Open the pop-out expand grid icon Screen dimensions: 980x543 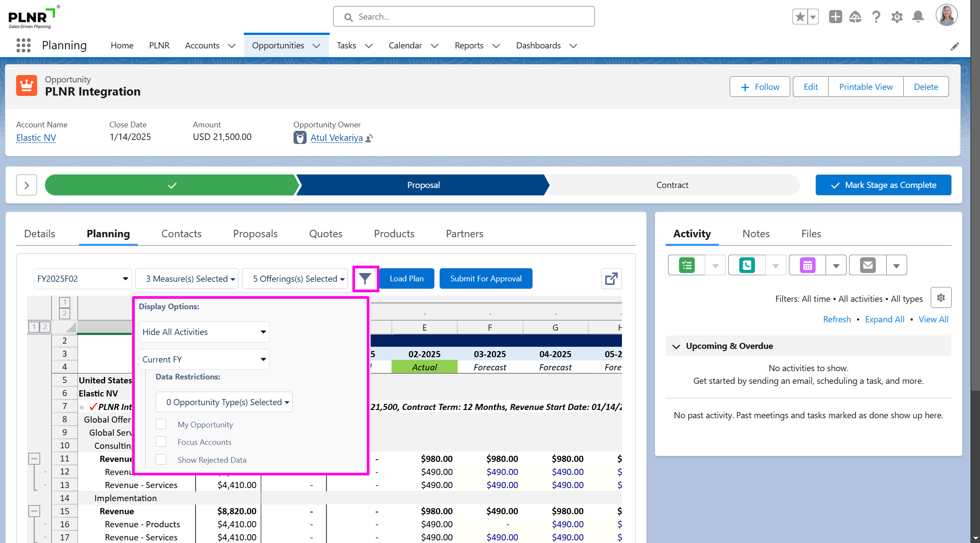click(x=611, y=279)
